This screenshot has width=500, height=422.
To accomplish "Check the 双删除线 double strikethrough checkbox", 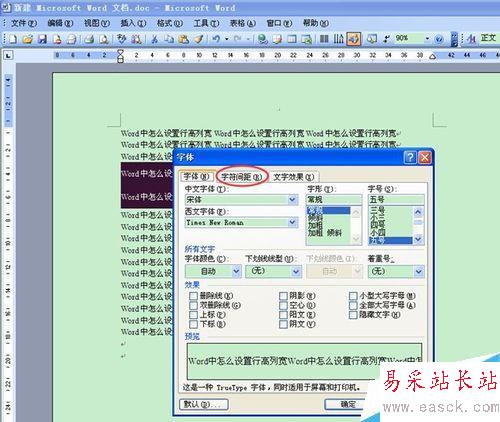I will point(193,305).
